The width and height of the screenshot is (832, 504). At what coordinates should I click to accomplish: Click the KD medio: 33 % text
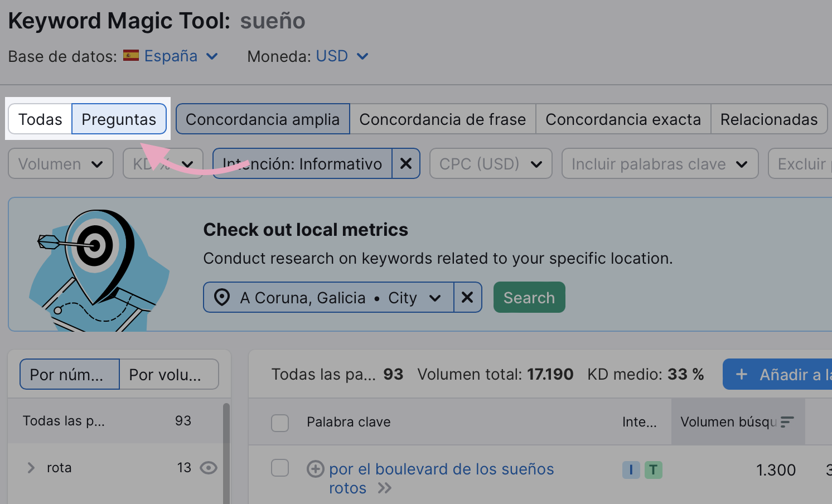(645, 374)
